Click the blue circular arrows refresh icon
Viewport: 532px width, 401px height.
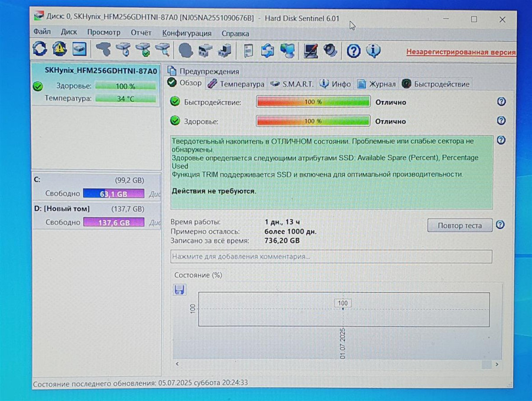40,48
